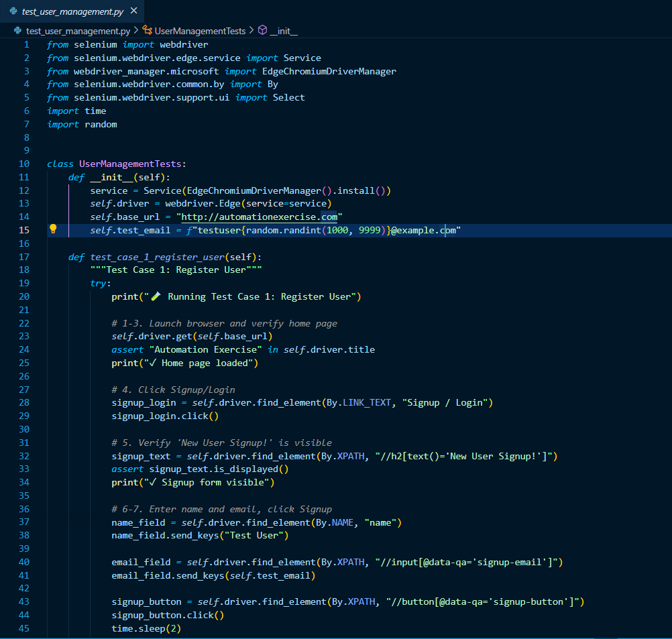This screenshot has width=672, height=639.
Task: Select the test_user_management.py editor tab
Action: click(72, 11)
